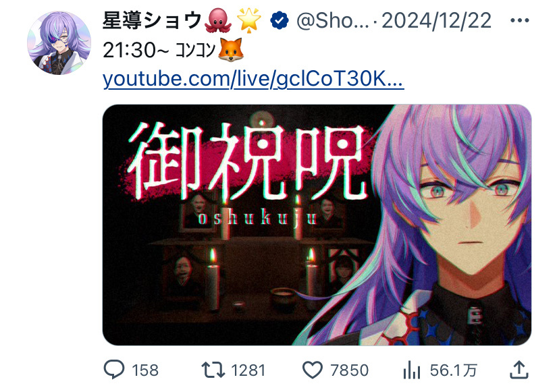This screenshot has width=559, height=392.
Task: Open the 星導ショウ display name
Action: pos(152,20)
